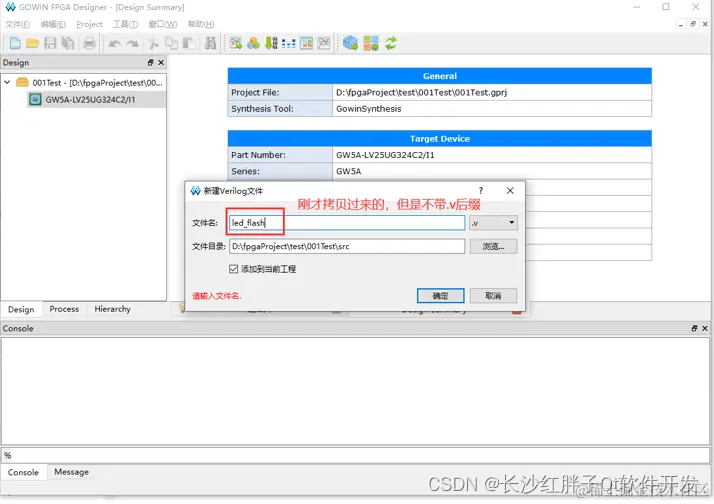Screen dimensions: 714x504
Task: Switch to the Console bottom tab
Action: click(23, 473)
